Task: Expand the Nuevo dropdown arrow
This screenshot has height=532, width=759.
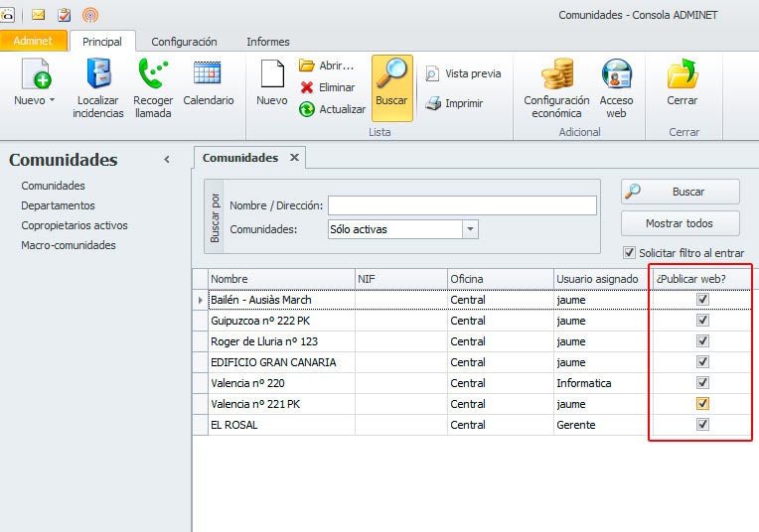Action: [x=52, y=100]
